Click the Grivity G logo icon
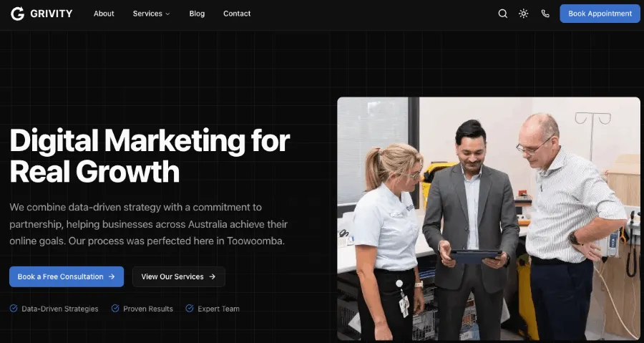 click(x=18, y=14)
